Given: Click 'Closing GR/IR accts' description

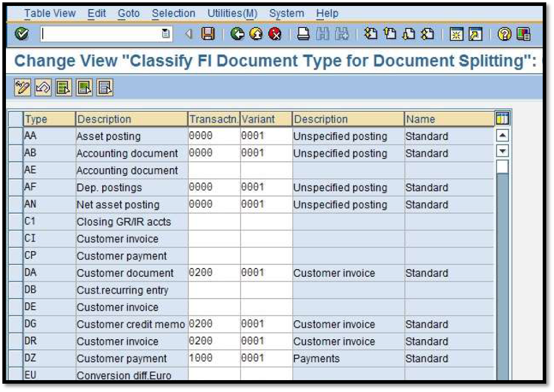Looking at the screenshot, I should pyautogui.click(x=124, y=222).
